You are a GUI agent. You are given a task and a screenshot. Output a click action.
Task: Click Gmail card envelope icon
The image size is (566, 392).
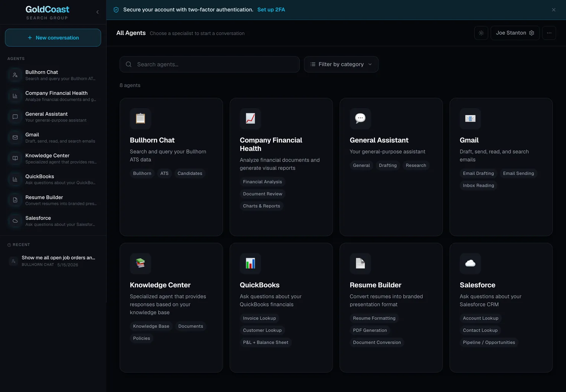pos(470,119)
